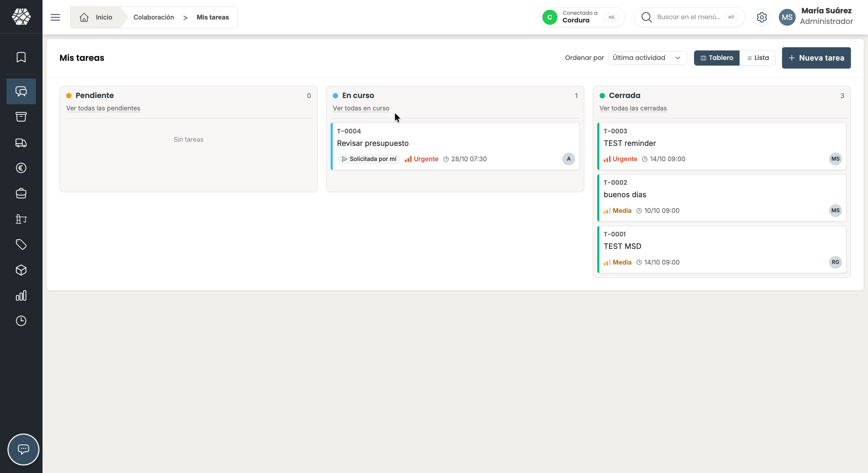Open the bookmark icon in the sidebar

[21, 57]
